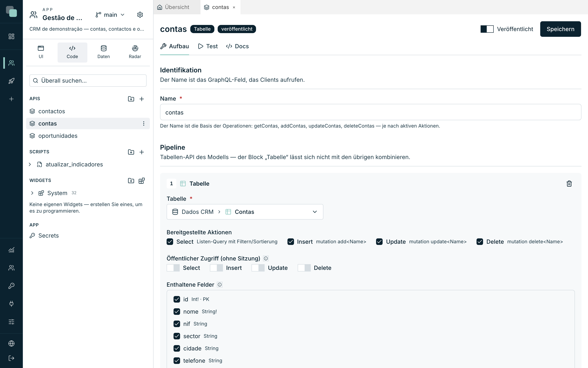Add new folder in SCRIPTS section

131,152
